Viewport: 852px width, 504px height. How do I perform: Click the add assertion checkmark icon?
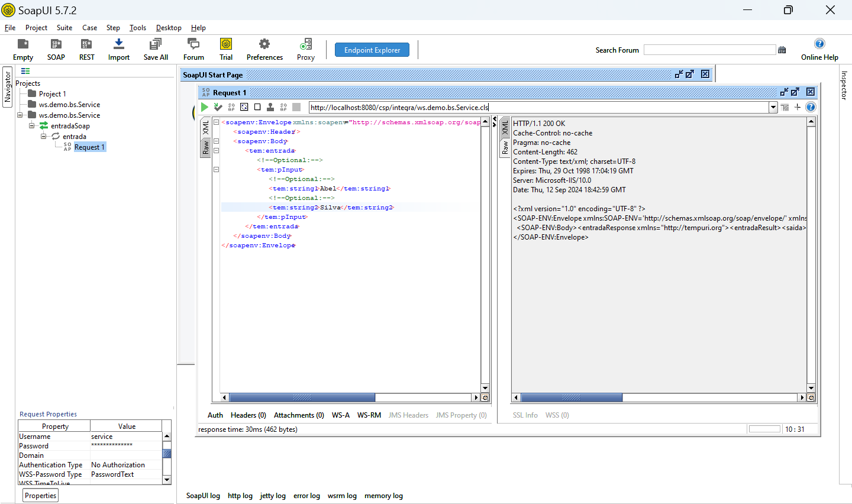pos(218,107)
